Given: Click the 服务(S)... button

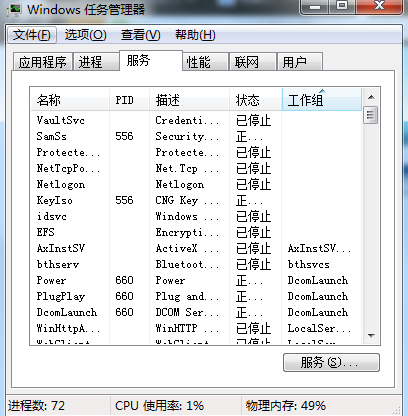Looking at the screenshot, I should tap(331, 362).
